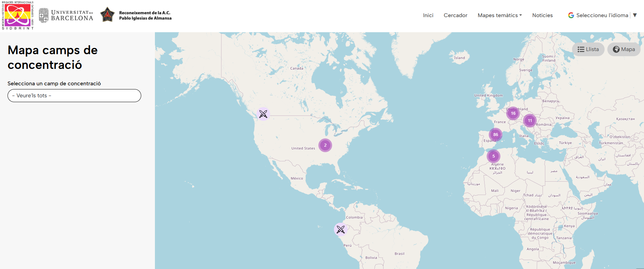
Task: Open the cluster marker labeled 86 over Spain
Action: coord(495,135)
